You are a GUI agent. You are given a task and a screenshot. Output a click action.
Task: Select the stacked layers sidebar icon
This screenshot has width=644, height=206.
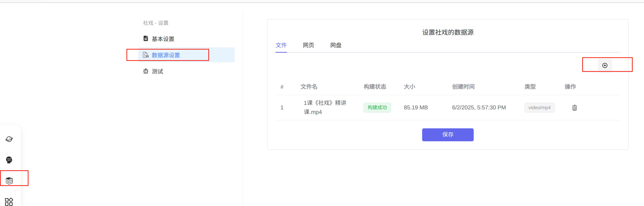pos(9,180)
